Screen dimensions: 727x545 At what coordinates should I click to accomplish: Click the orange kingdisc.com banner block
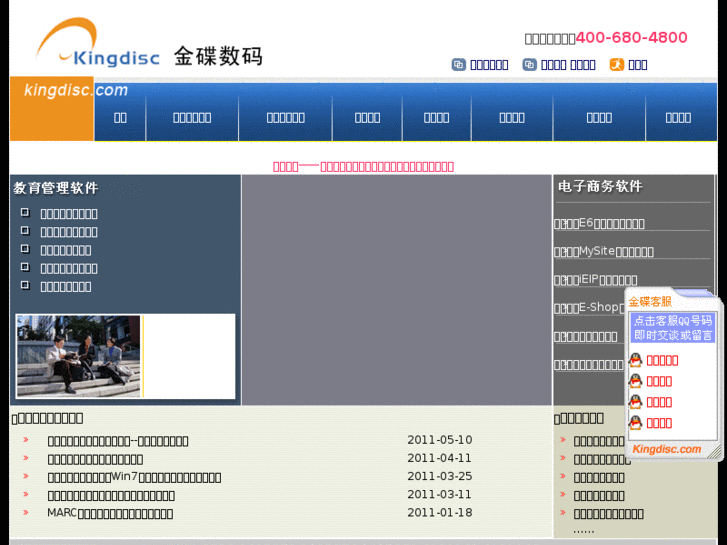[52, 109]
